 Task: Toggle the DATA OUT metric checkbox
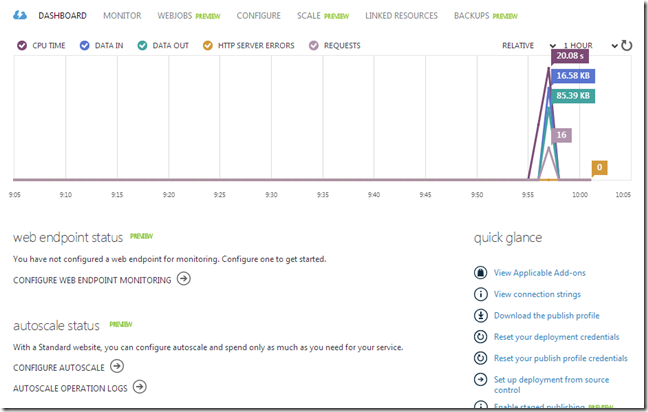(x=142, y=45)
